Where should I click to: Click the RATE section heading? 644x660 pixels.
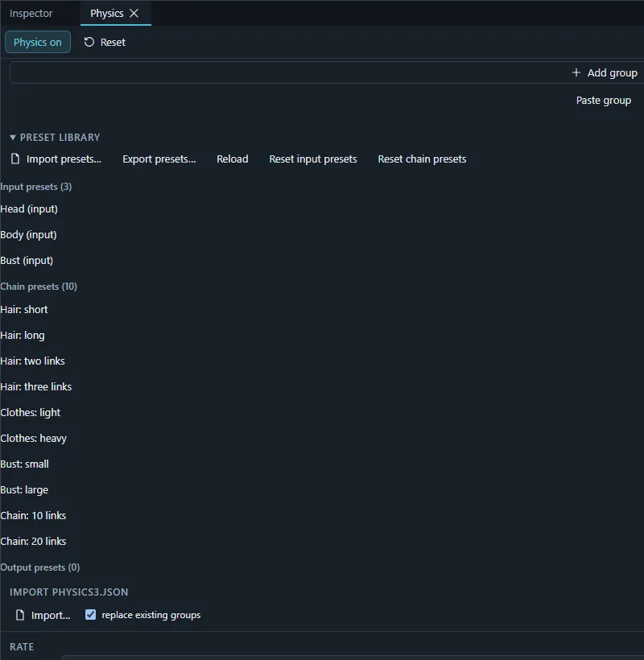22,646
